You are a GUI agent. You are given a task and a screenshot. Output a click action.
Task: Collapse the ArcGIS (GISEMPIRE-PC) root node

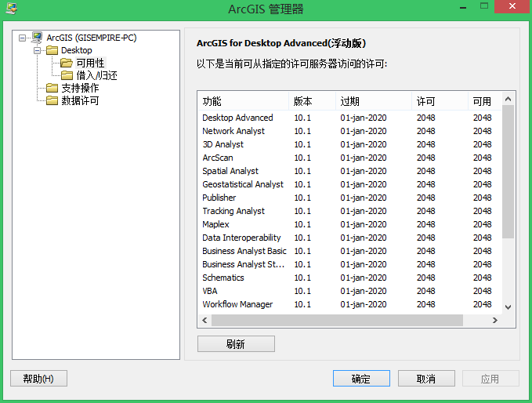point(23,38)
